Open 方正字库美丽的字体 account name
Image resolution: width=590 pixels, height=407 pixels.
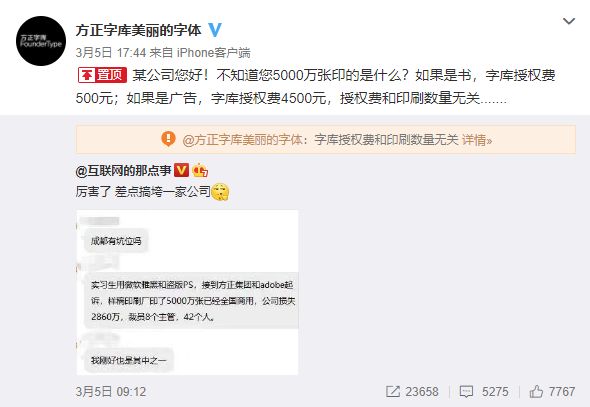coord(138,30)
